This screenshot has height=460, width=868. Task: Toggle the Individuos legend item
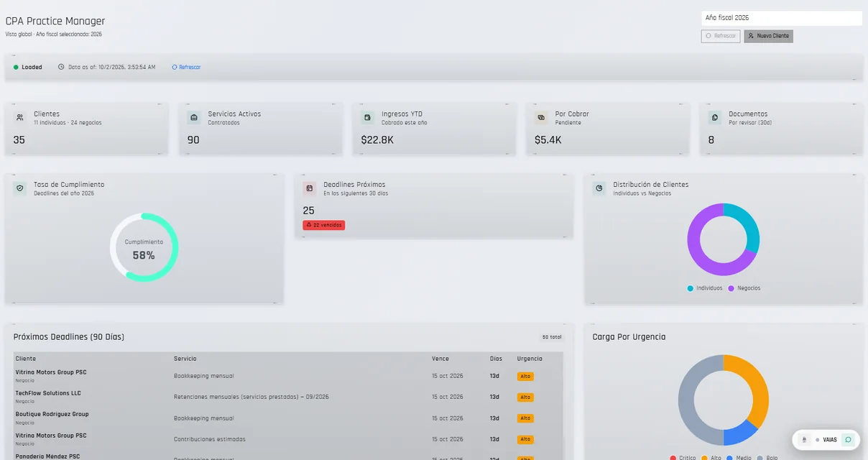705,288
